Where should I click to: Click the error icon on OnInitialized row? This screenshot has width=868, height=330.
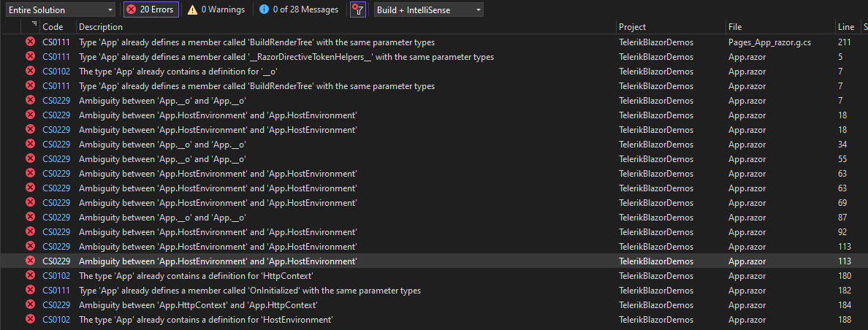coord(31,291)
